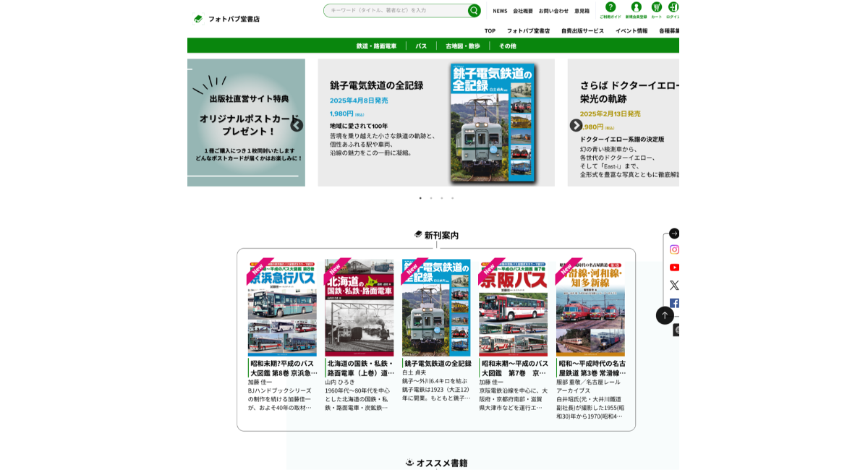This screenshot has height=470, width=868.
Task: Select the first carousel pagination dot
Action: click(x=420, y=198)
